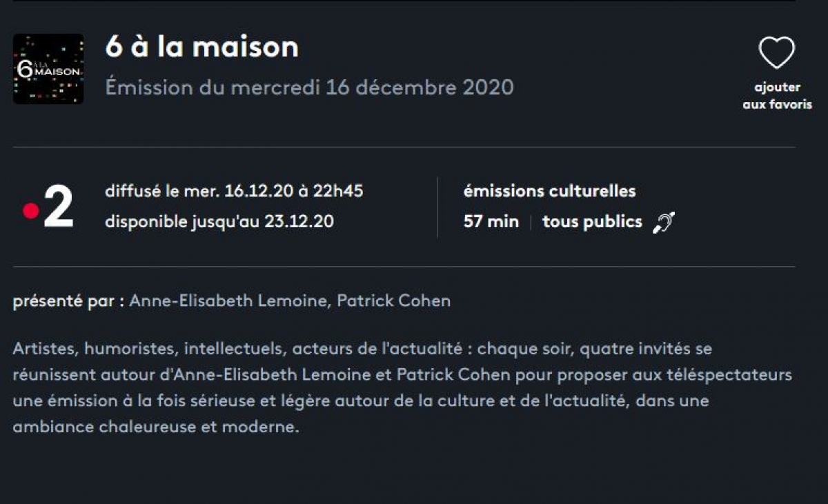Image resolution: width=828 pixels, height=504 pixels.
Task: Click the hearing-impaired accessibility icon
Action: (664, 222)
